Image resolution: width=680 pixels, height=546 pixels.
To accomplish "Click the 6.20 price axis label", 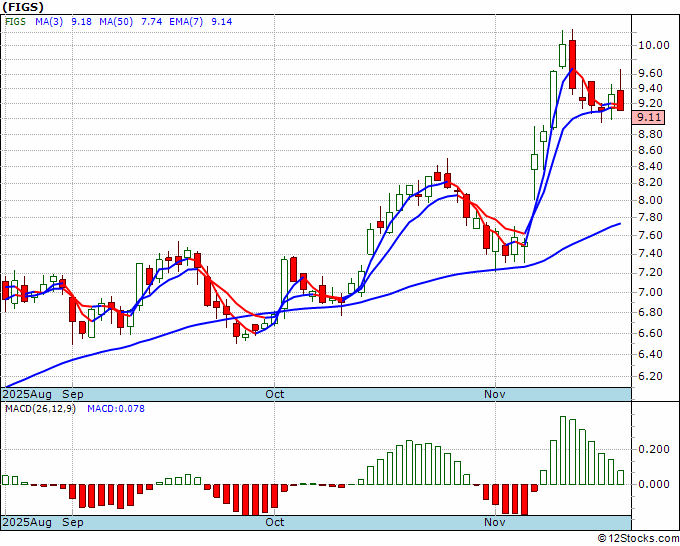I will 651,376.
